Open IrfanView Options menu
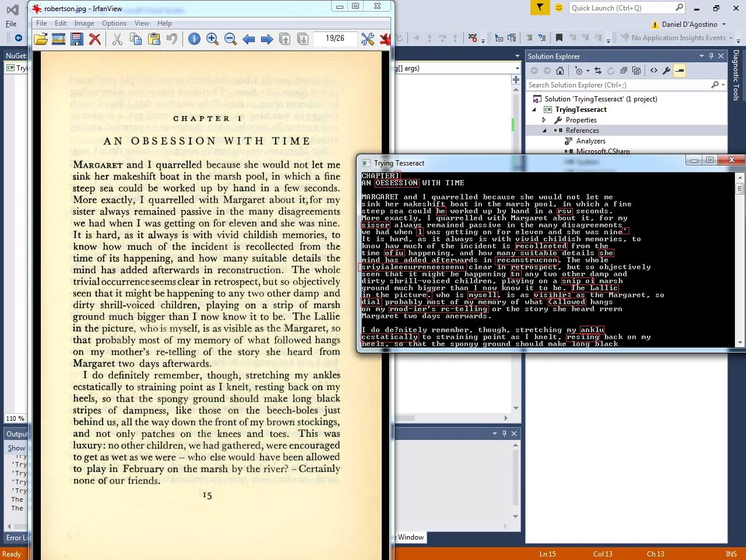The image size is (746, 560). click(x=114, y=23)
